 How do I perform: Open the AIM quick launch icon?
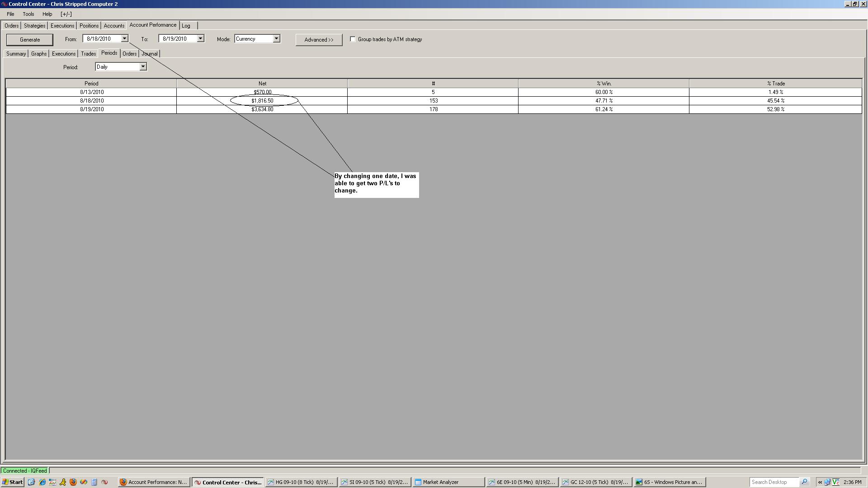pyautogui.click(x=63, y=482)
